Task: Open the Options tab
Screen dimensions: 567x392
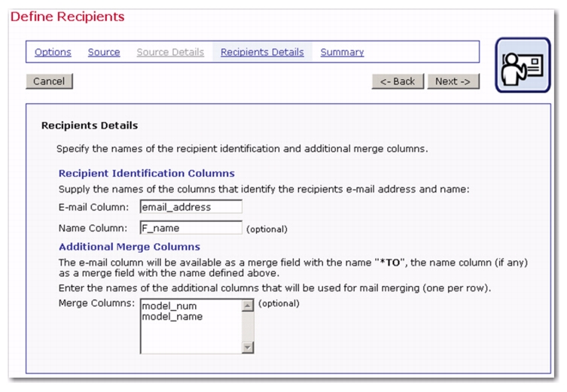Action: (x=53, y=52)
